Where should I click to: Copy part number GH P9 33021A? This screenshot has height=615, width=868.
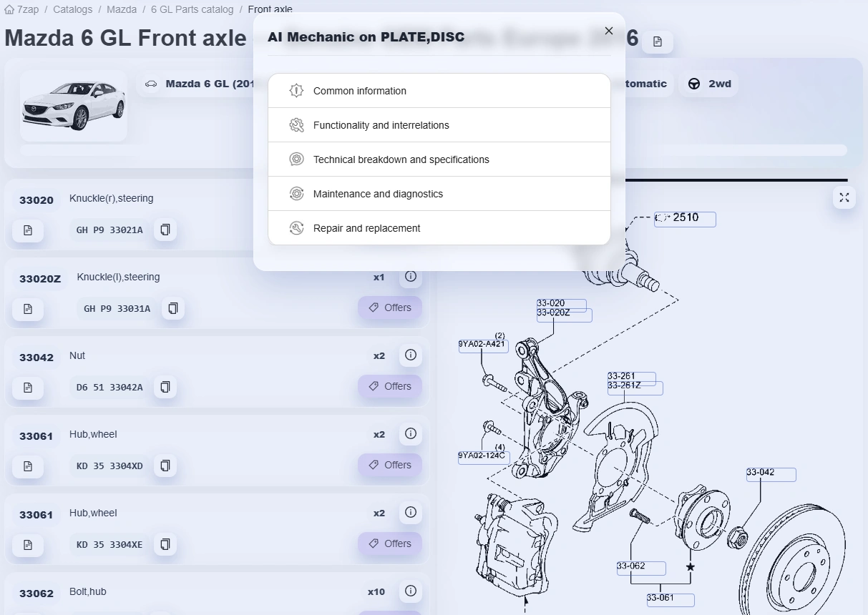[x=165, y=230]
